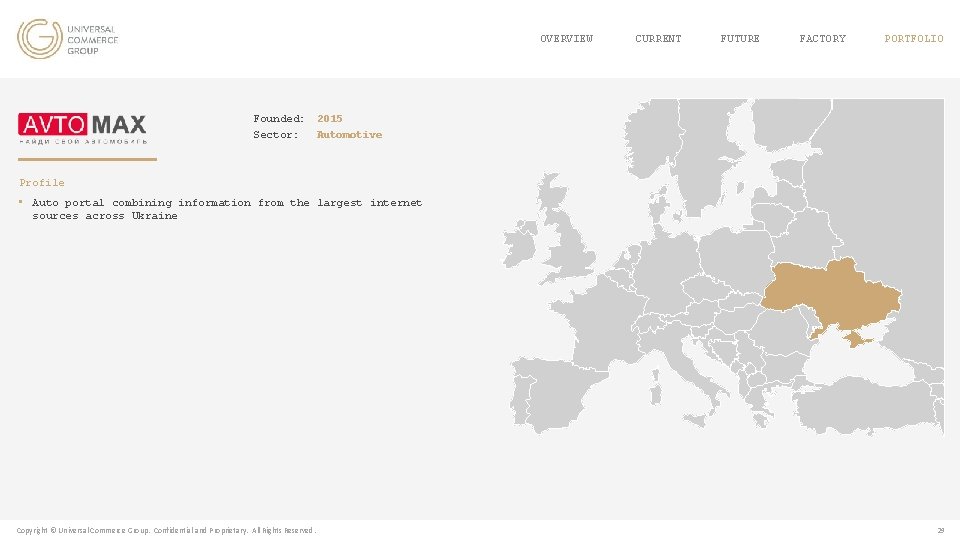Select the Automotive sector value
The width and height of the screenshot is (960, 540).
349,135
